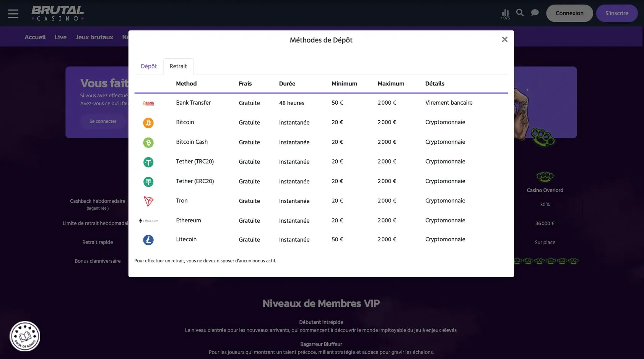The image size is (644, 359).
Task: Select the Tron method name
Action: point(182,201)
